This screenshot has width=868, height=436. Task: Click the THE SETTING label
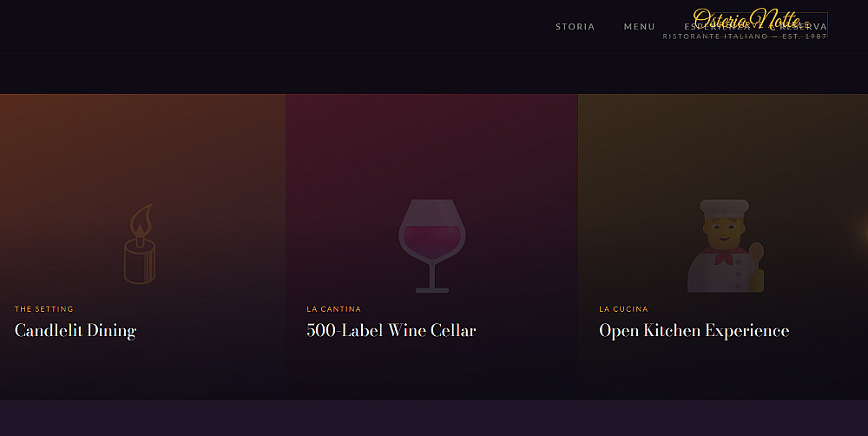tap(44, 309)
